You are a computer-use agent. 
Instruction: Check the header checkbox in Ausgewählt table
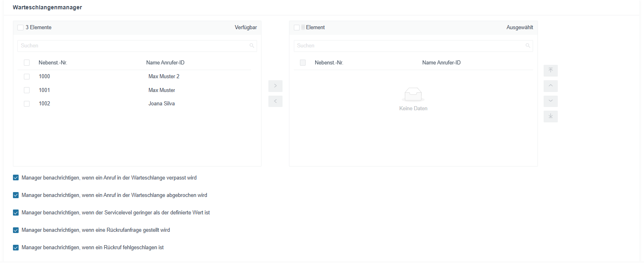tap(303, 63)
